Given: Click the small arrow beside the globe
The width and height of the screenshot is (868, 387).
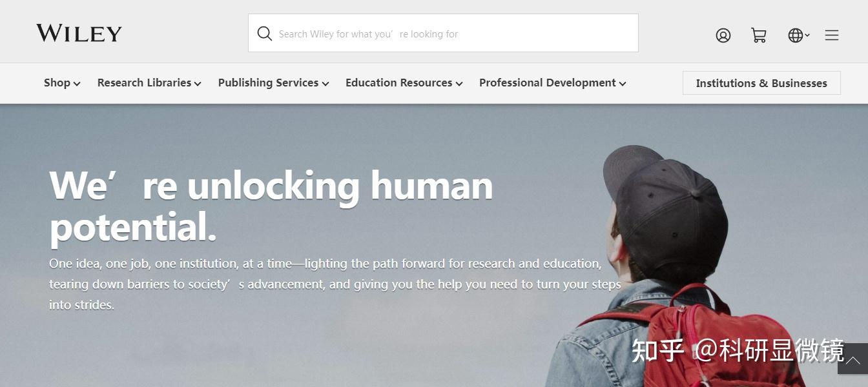Looking at the screenshot, I should 807,35.
